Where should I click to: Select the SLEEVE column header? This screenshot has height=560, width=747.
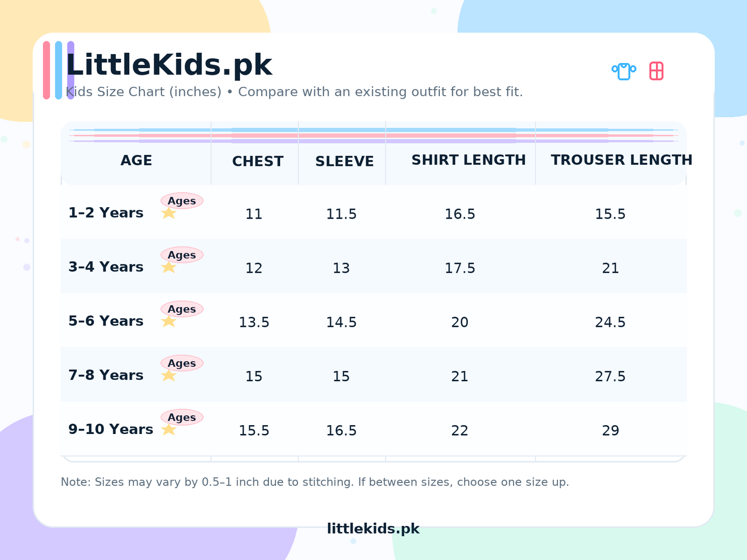tap(344, 161)
